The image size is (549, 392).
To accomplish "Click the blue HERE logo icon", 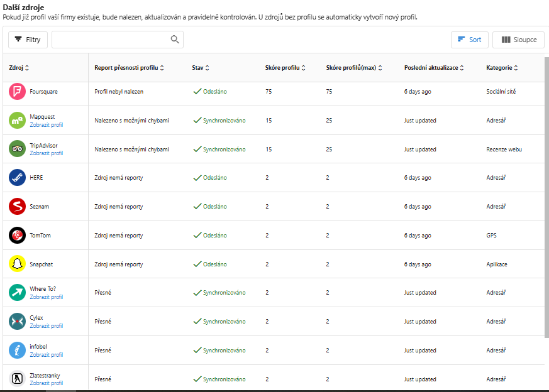I will (x=17, y=178).
